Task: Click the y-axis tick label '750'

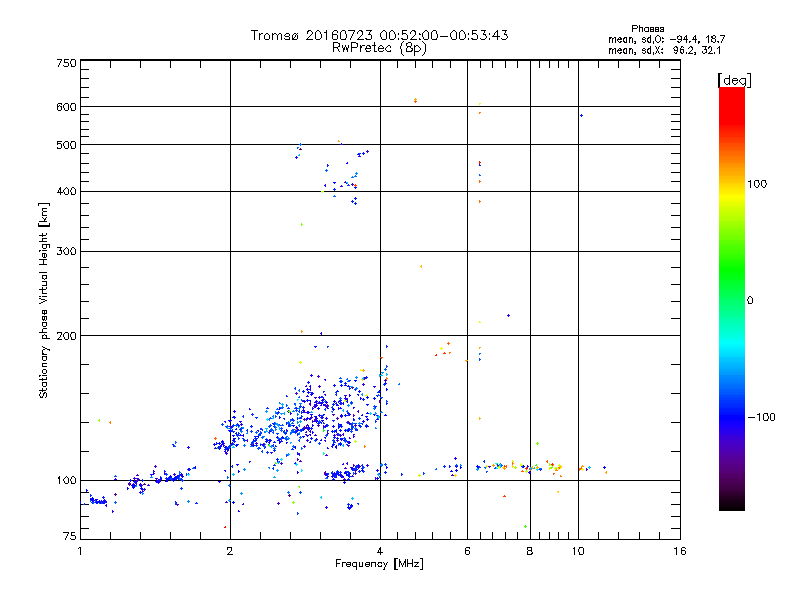Action: (66, 63)
